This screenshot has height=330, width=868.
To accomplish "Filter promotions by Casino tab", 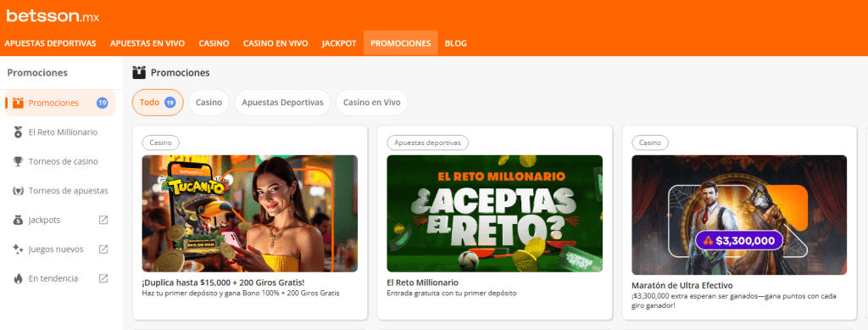I will [x=209, y=103].
